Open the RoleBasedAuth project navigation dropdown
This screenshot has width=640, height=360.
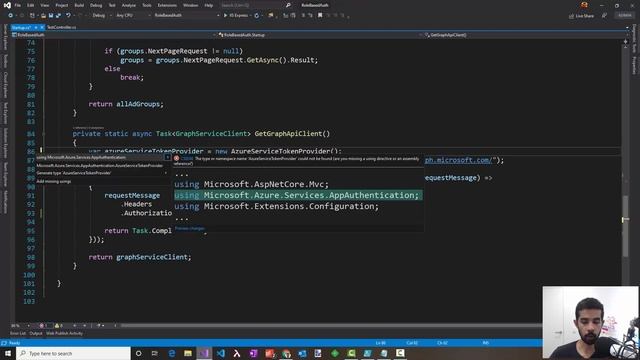point(113,35)
